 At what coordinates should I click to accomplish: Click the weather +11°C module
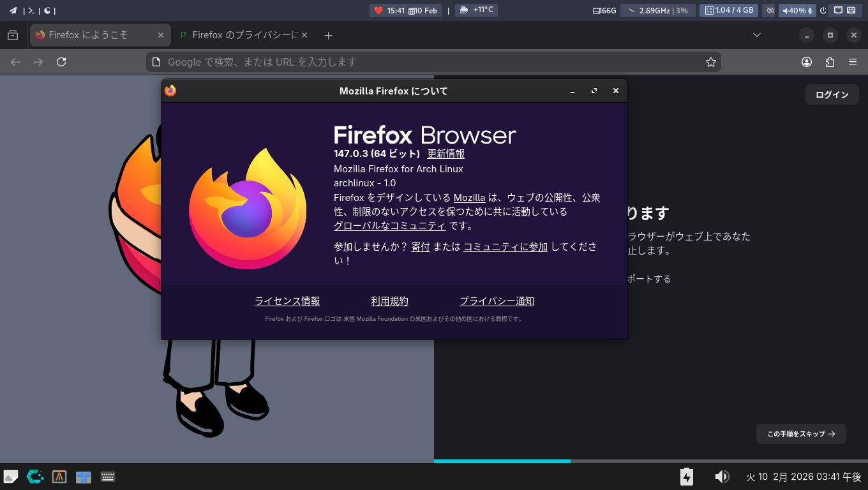(x=476, y=10)
